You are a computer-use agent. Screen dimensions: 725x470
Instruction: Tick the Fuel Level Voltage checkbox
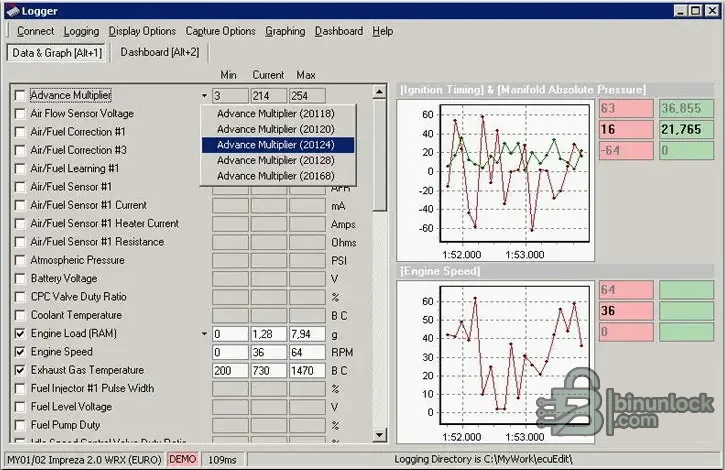[x=20, y=407]
